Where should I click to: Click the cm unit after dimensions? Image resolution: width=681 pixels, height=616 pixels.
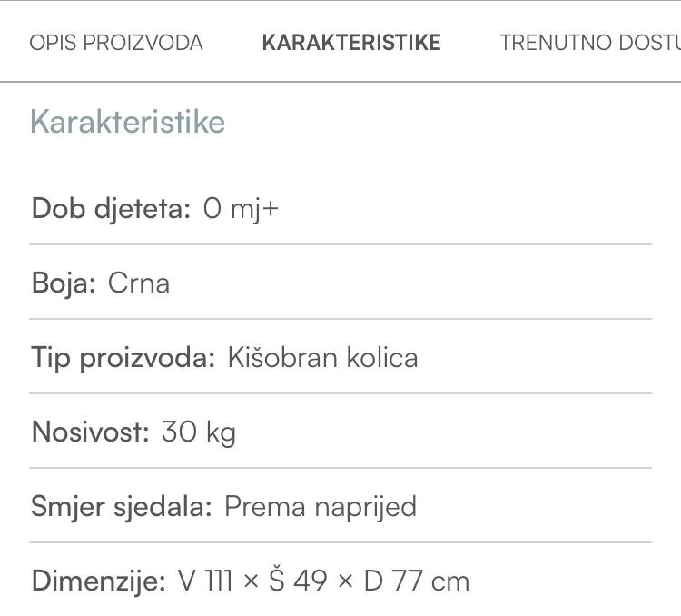click(450, 581)
